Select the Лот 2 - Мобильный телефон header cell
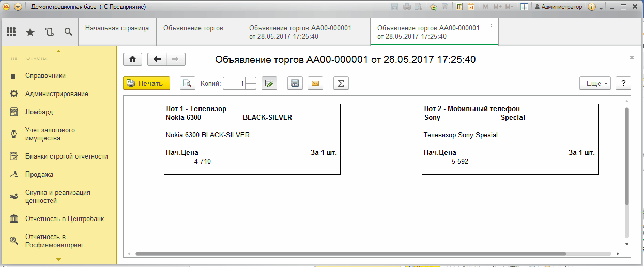Viewport: 644px width, 267px height. point(510,108)
